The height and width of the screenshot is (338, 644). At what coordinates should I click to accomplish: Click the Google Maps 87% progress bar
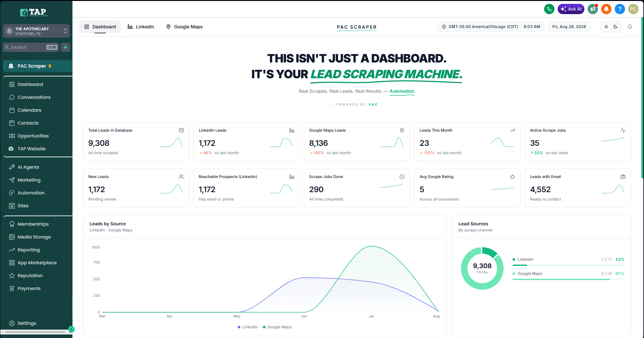point(568,279)
